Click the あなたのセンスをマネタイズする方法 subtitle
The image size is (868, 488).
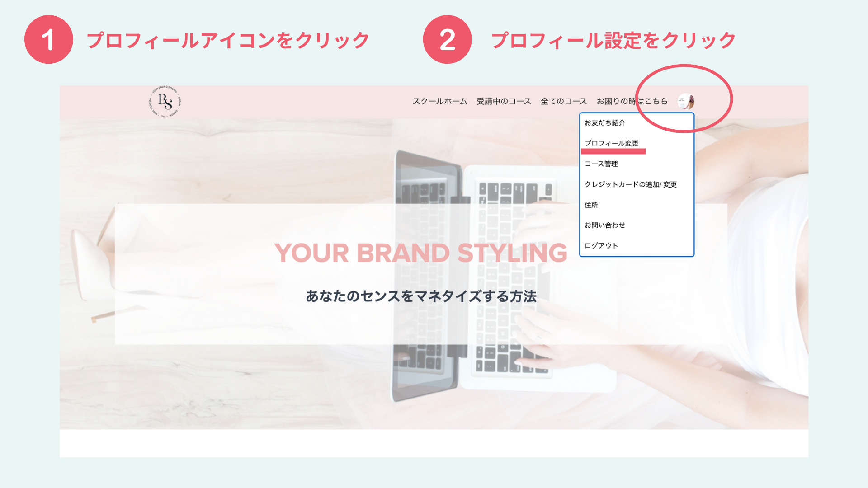pyautogui.click(x=421, y=296)
